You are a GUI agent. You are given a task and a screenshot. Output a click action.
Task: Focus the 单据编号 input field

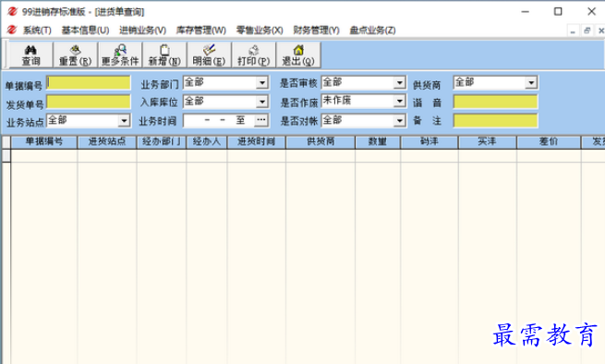click(x=89, y=82)
